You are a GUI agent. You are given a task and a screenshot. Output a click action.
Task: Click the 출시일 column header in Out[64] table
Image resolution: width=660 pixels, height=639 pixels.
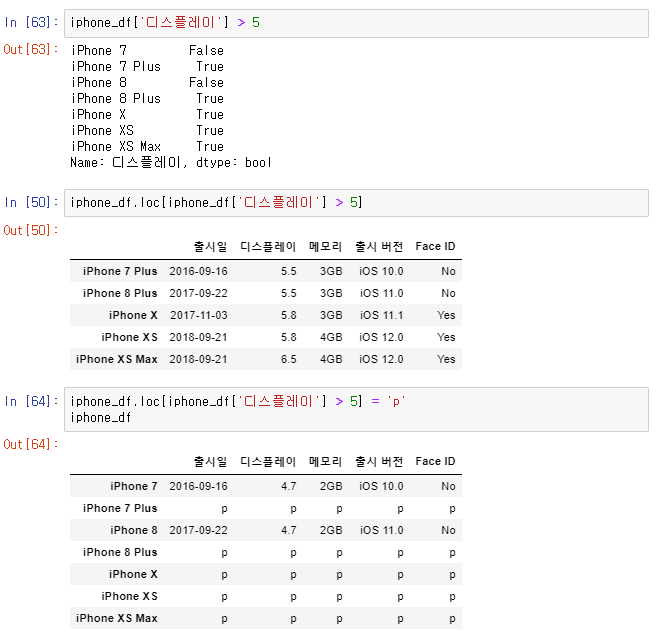210,461
